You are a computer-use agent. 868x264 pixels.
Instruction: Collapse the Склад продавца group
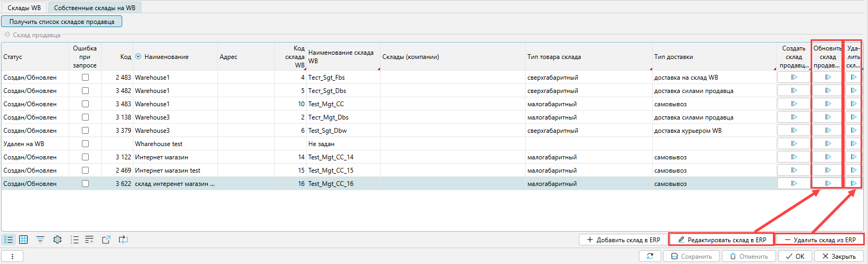tap(7, 35)
